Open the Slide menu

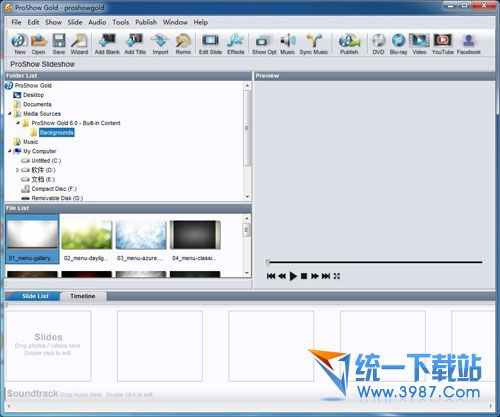pyautogui.click(x=75, y=22)
